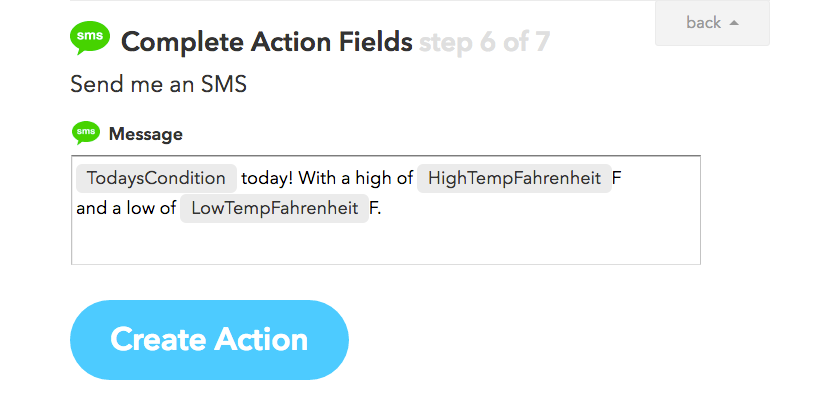Click the 'and a low of' message text
839x410 pixels.
point(126,209)
